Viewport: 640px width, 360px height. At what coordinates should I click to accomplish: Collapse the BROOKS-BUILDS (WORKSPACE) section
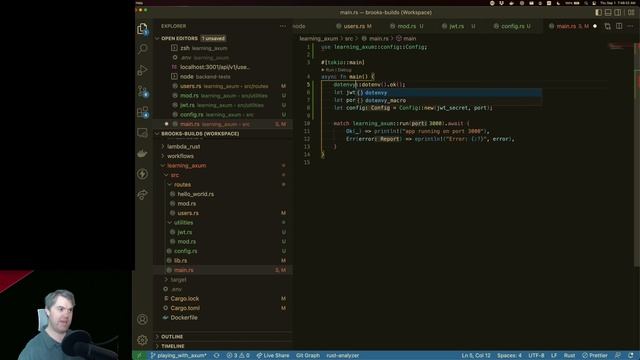click(200, 134)
